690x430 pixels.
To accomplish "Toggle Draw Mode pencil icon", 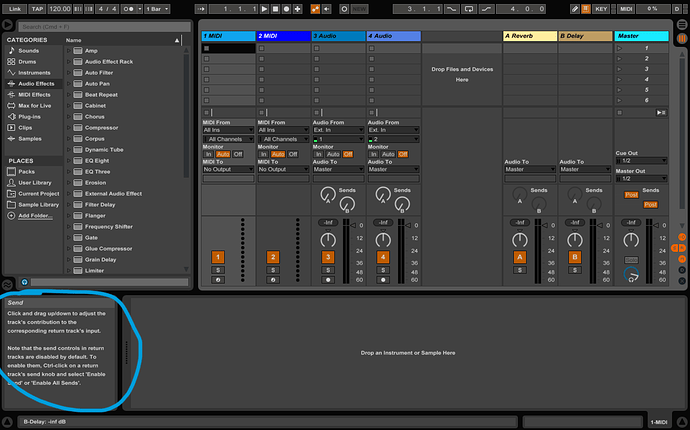I will click(575, 9).
